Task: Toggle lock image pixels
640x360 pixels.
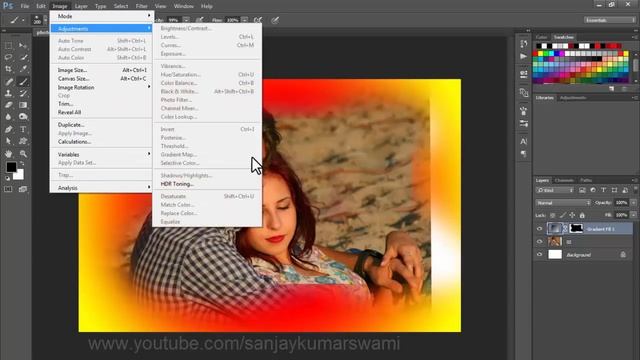Action: (x=563, y=215)
